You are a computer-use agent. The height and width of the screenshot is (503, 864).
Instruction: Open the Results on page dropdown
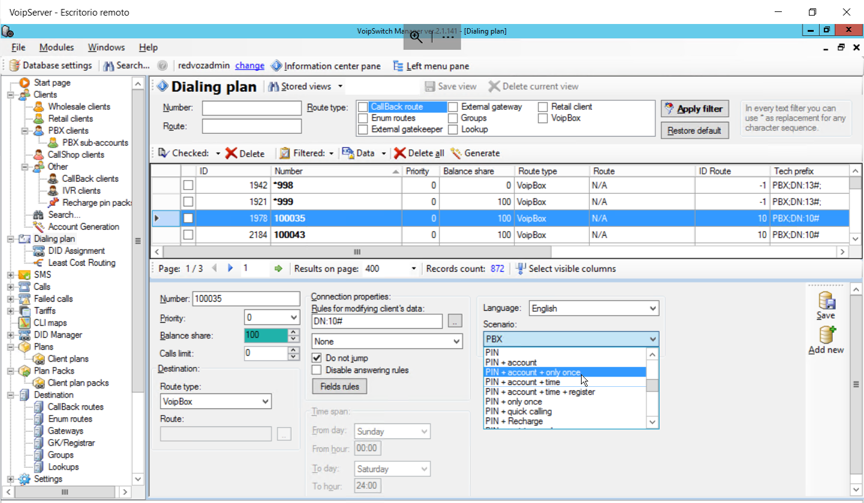click(413, 269)
